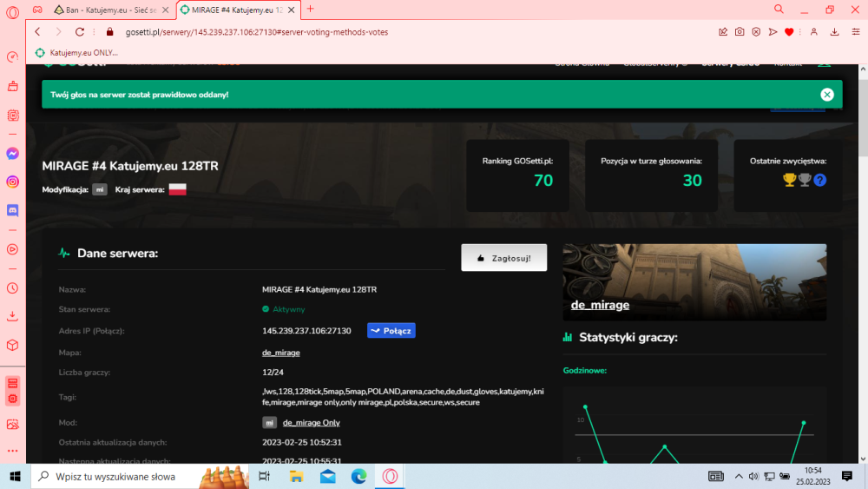Click the de_mirage map preview image
Screen dimensions: 868x489
(694, 282)
